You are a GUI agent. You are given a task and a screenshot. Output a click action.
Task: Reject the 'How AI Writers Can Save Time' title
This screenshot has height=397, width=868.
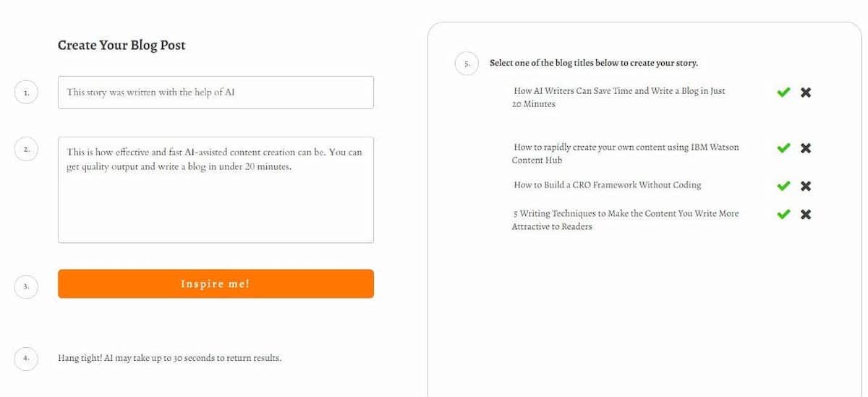pos(806,93)
